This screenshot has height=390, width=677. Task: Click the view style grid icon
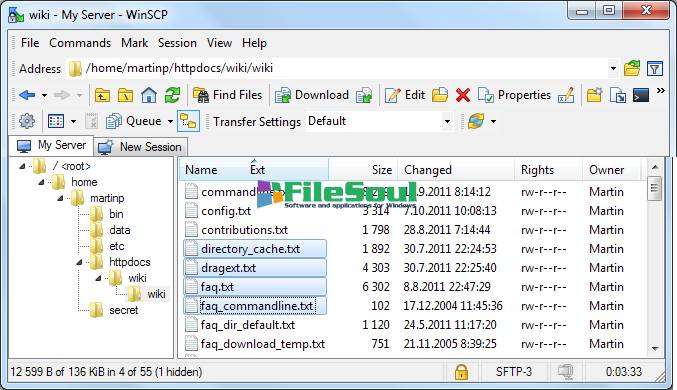coord(56,121)
